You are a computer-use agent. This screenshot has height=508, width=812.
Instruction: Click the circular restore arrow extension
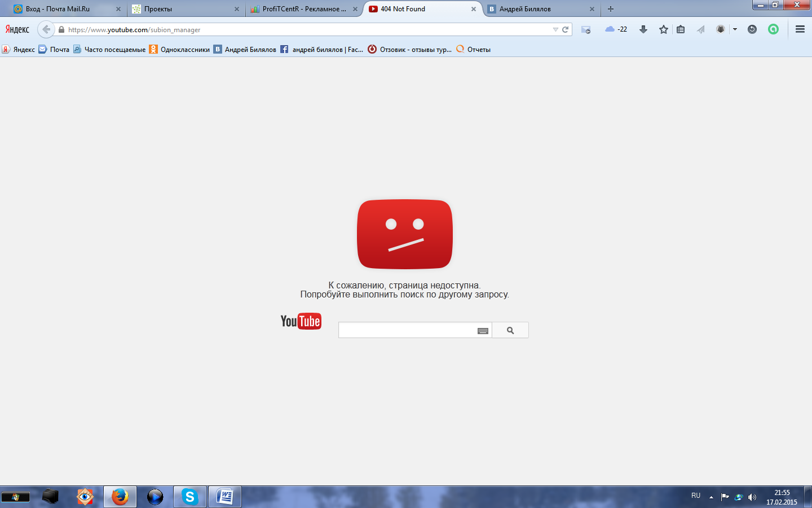coord(752,29)
